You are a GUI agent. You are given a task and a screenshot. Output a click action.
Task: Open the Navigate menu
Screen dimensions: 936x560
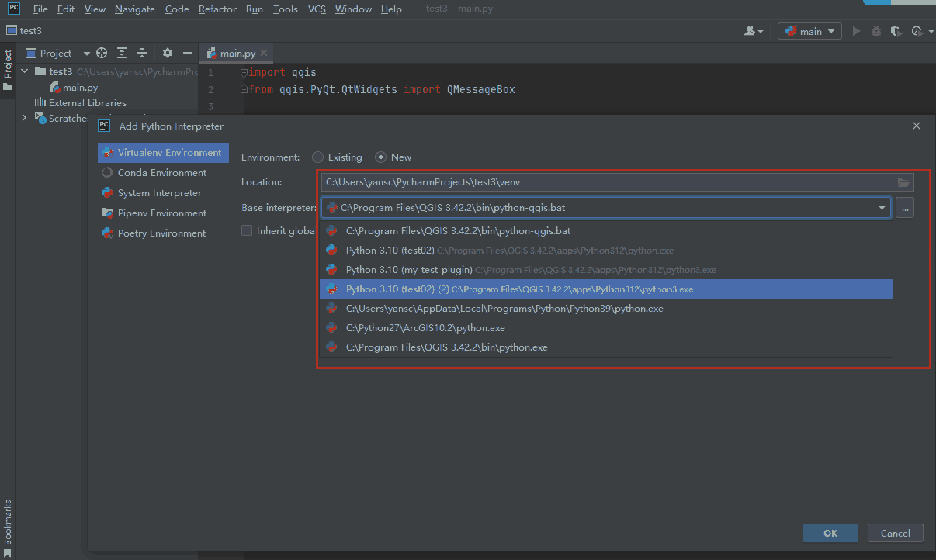pyautogui.click(x=135, y=9)
